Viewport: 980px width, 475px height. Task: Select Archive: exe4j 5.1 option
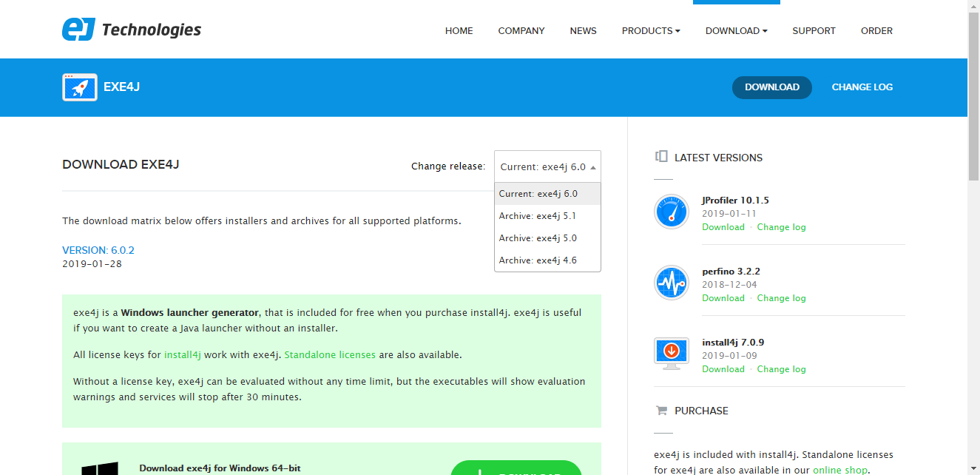(x=547, y=216)
